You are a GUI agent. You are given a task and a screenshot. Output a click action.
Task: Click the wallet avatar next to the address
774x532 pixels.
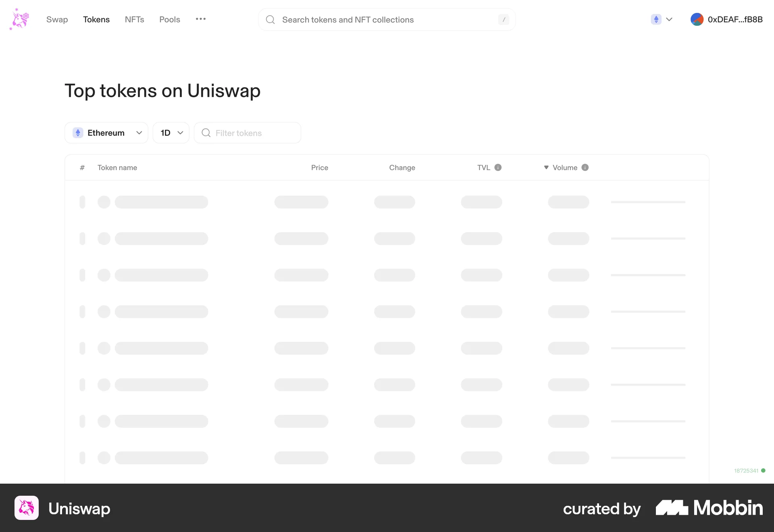point(697,19)
